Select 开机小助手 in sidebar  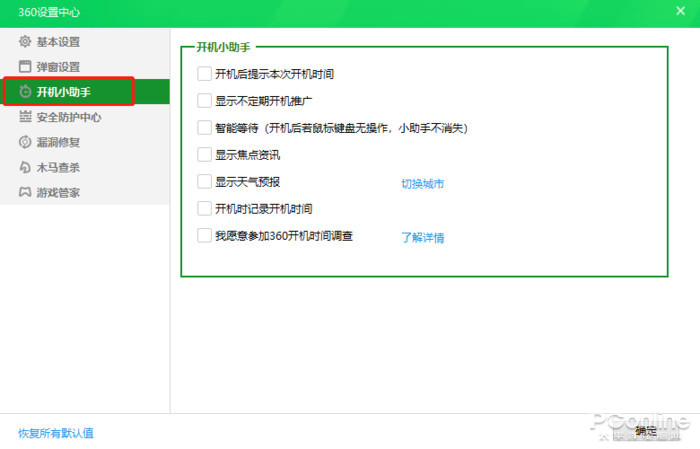point(85,91)
